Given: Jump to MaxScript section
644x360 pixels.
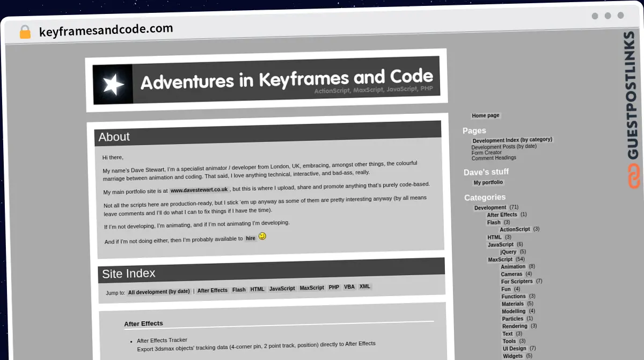Looking at the screenshot, I should 312,288.
